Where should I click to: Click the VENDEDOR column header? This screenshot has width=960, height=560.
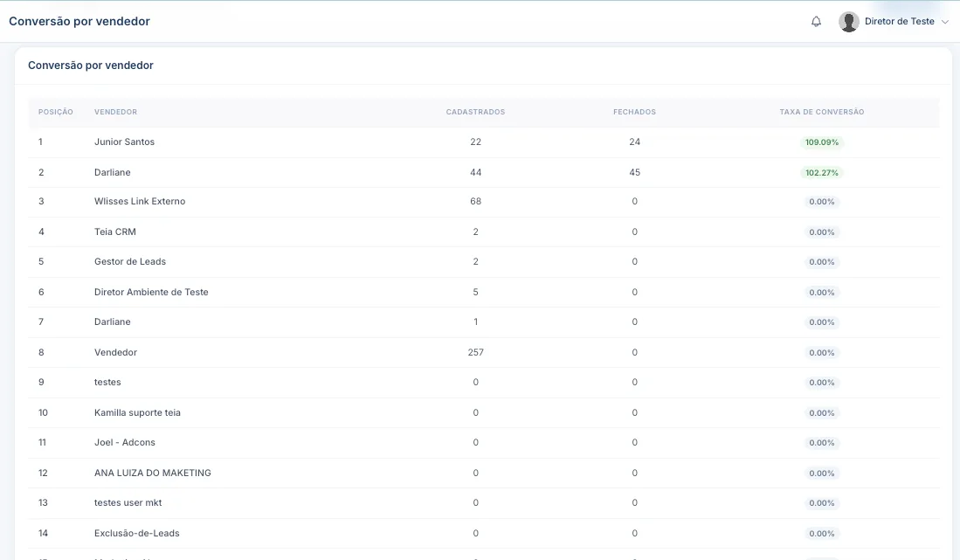115,112
